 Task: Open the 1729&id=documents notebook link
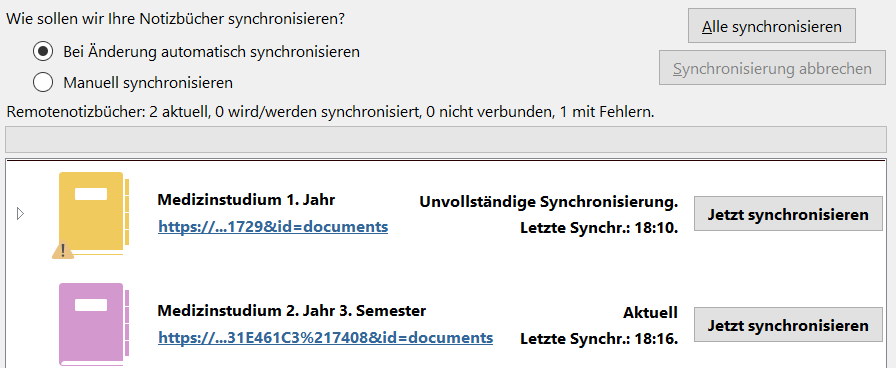click(273, 227)
